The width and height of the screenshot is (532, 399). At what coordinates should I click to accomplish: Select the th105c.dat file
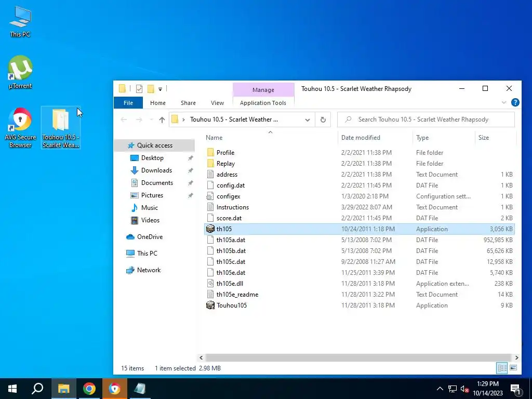point(359,262)
